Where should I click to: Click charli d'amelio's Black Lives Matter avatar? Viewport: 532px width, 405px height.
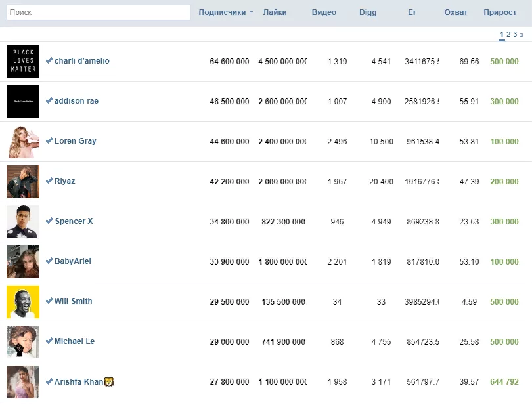tap(23, 62)
